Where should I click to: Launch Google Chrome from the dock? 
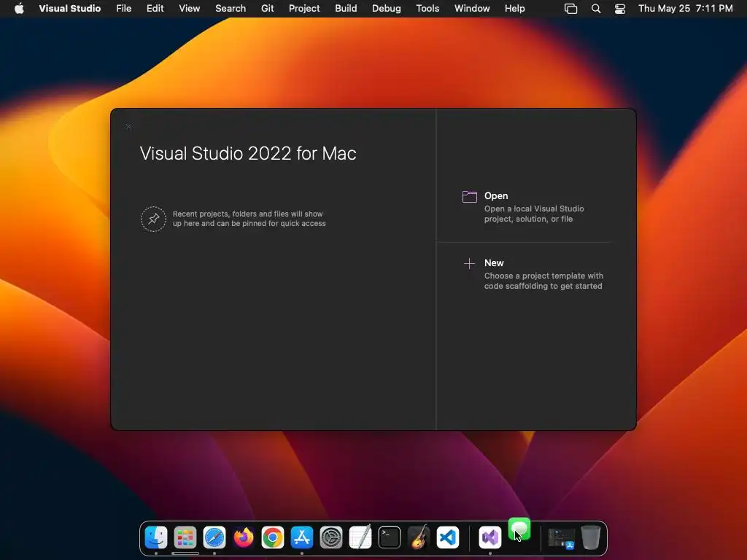pyautogui.click(x=273, y=537)
